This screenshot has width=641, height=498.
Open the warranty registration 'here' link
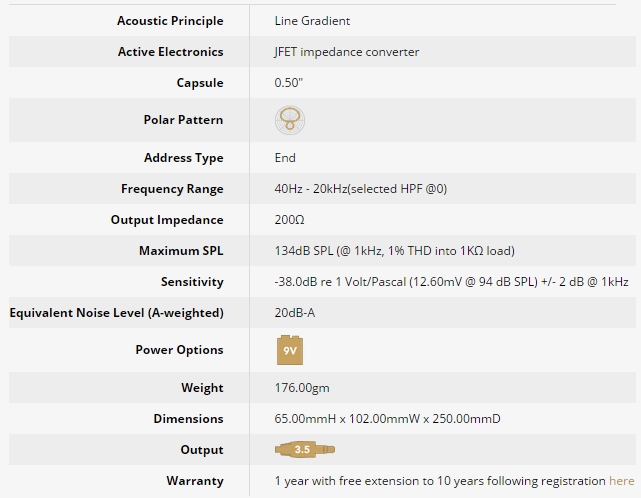[x=621, y=481]
